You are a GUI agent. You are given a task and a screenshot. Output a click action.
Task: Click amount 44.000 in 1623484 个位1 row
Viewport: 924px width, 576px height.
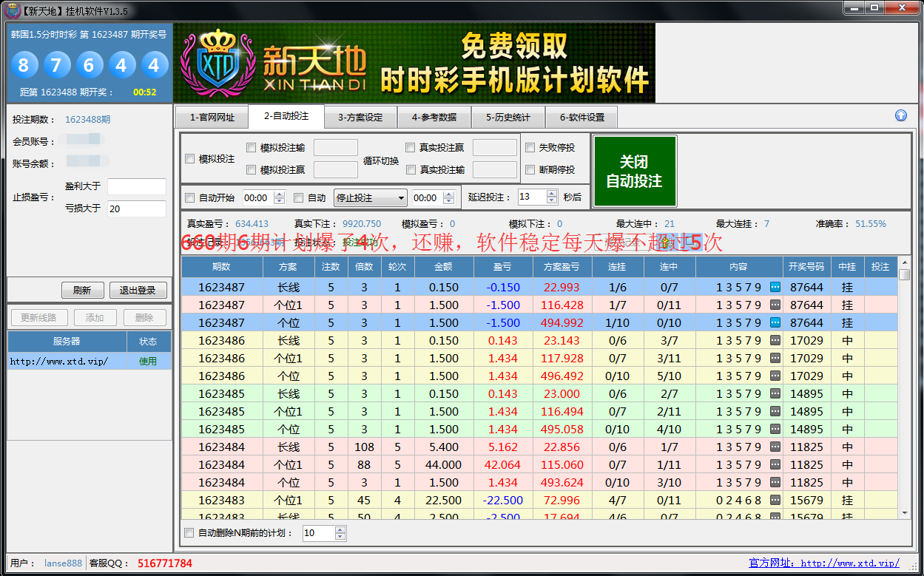coord(444,464)
